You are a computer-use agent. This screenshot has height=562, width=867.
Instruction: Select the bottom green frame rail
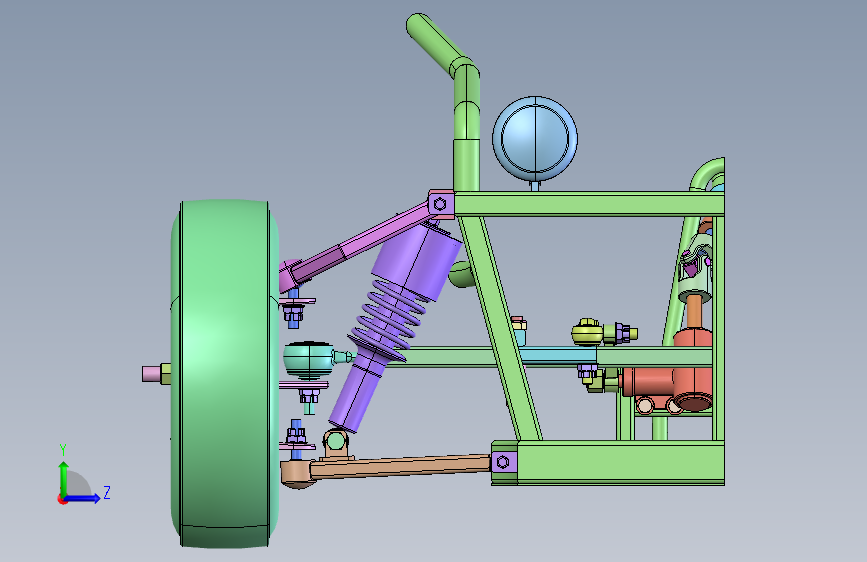tap(608, 463)
